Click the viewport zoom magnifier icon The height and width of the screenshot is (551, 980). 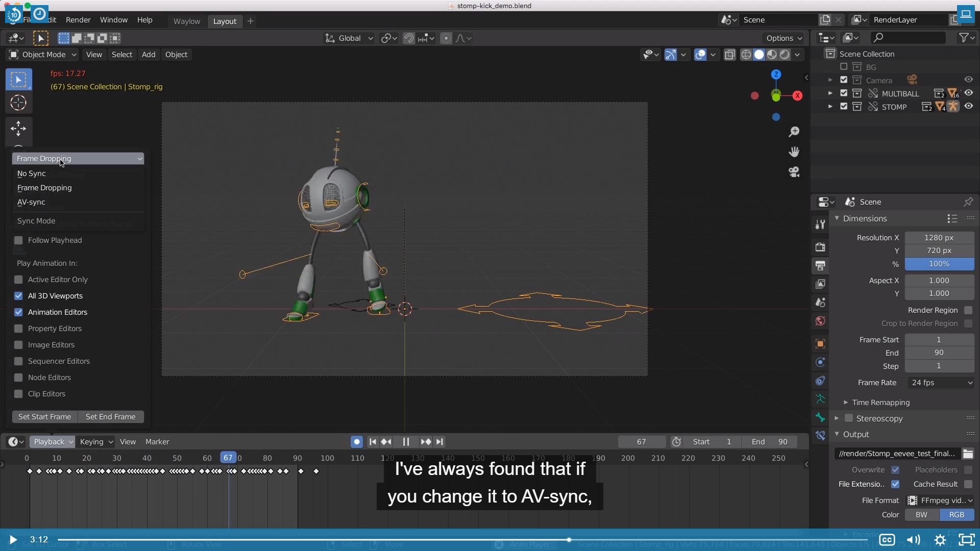click(x=794, y=132)
